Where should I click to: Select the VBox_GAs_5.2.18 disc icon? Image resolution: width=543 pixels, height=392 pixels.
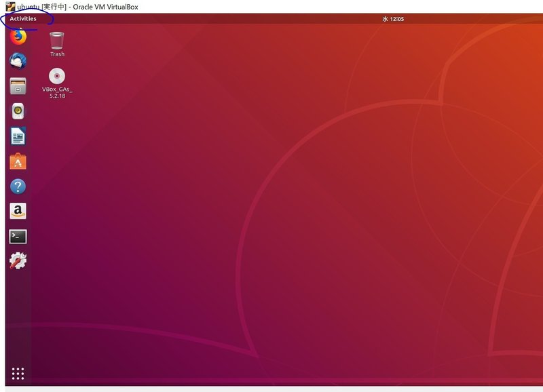coord(57,76)
